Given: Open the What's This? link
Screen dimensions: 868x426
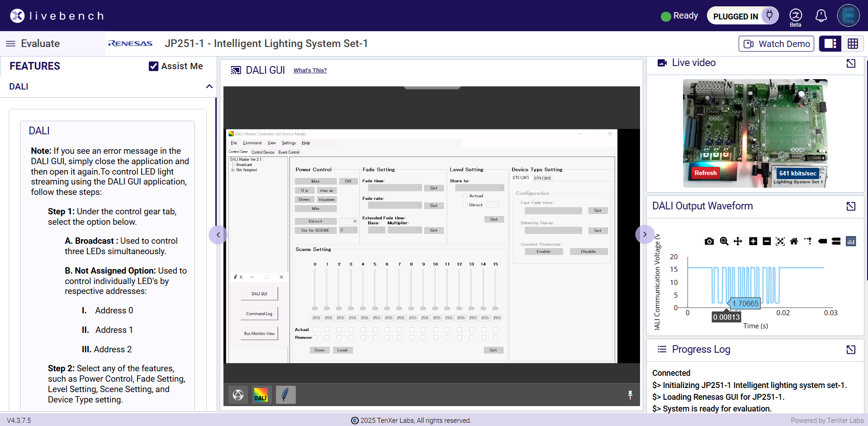Looking at the screenshot, I should tap(310, 70).
